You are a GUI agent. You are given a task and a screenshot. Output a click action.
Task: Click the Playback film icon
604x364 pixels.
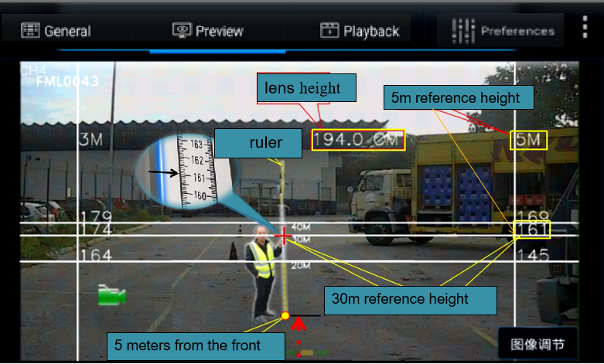point(329,31)
